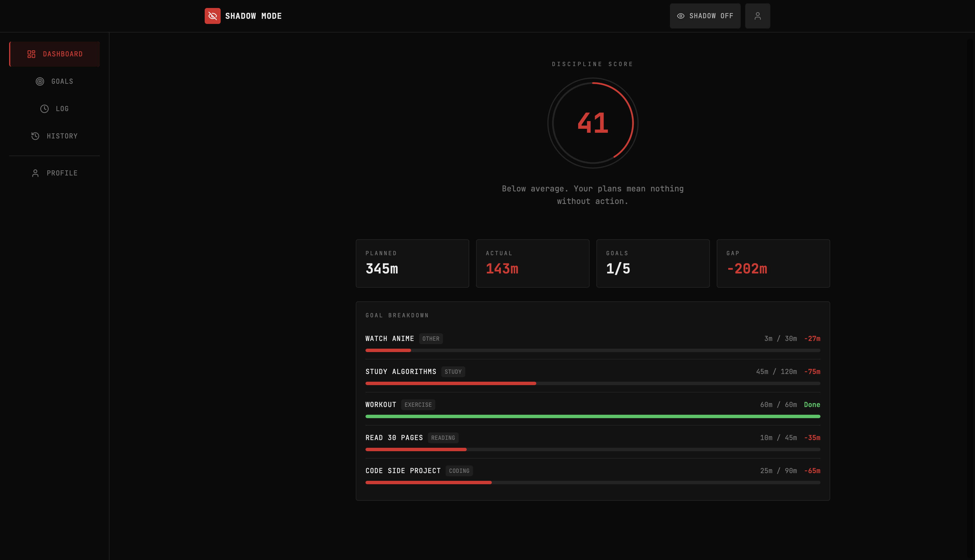Click the eye icon on Shadow Off
Screen dimensions: 975x560
[681, 16]
